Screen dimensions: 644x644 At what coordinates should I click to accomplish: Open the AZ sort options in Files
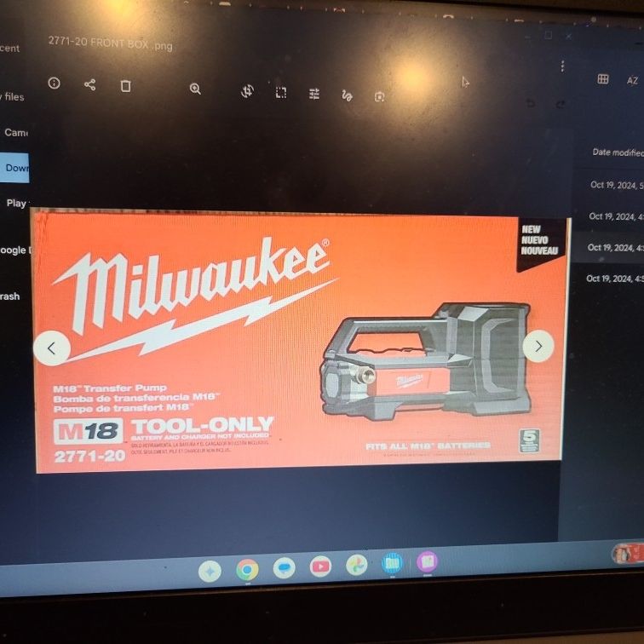632,80
